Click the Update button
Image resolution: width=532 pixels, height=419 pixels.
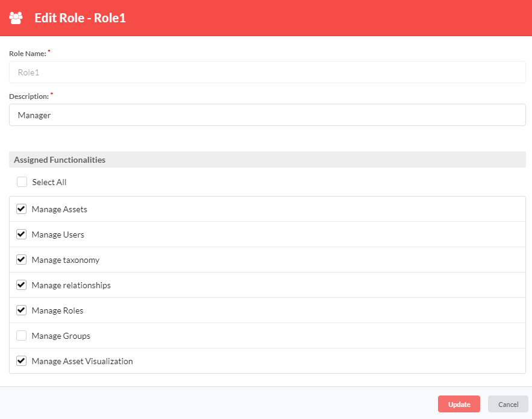[x=458, y=404]
